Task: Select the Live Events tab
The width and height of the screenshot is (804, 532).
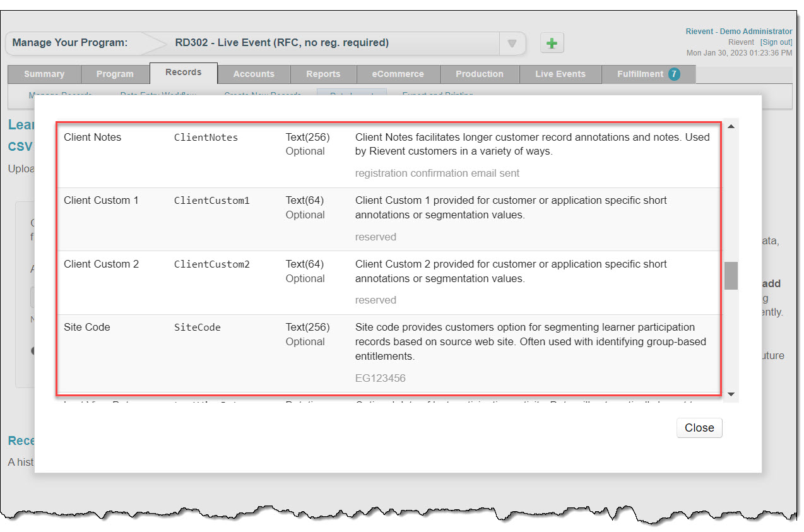Action: click(x=560, y=74)
